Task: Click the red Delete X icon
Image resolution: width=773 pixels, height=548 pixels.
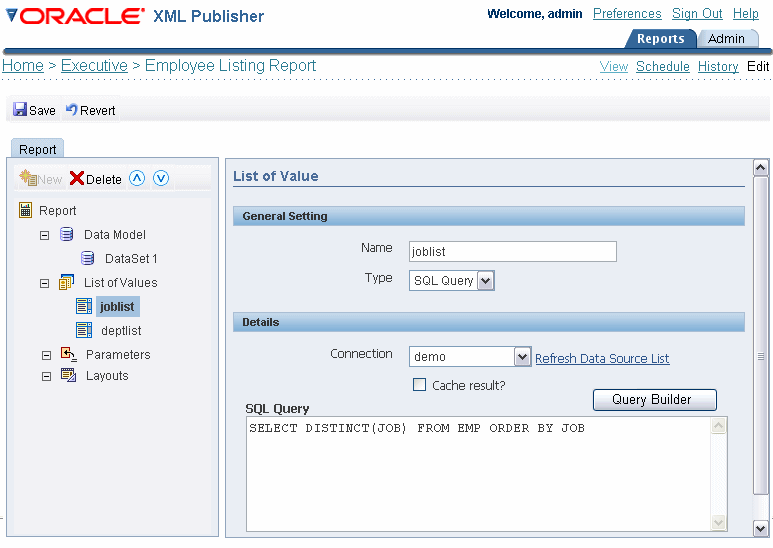Action: [x=77, y=178]
